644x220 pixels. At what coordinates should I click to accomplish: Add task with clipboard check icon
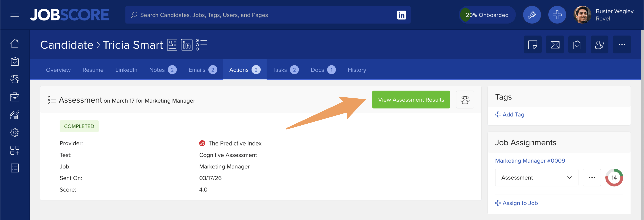tap(577, 45)
